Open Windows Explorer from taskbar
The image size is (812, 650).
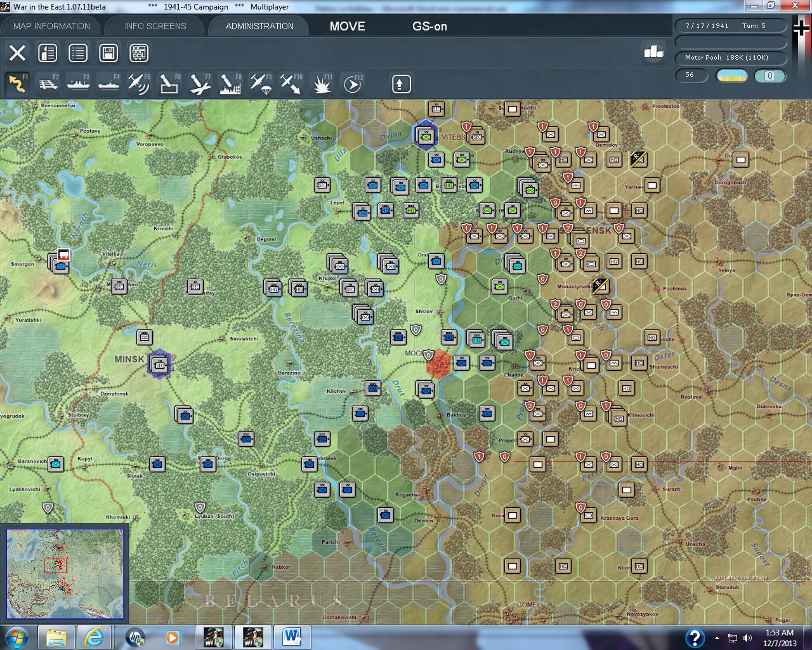coord(56,637)
